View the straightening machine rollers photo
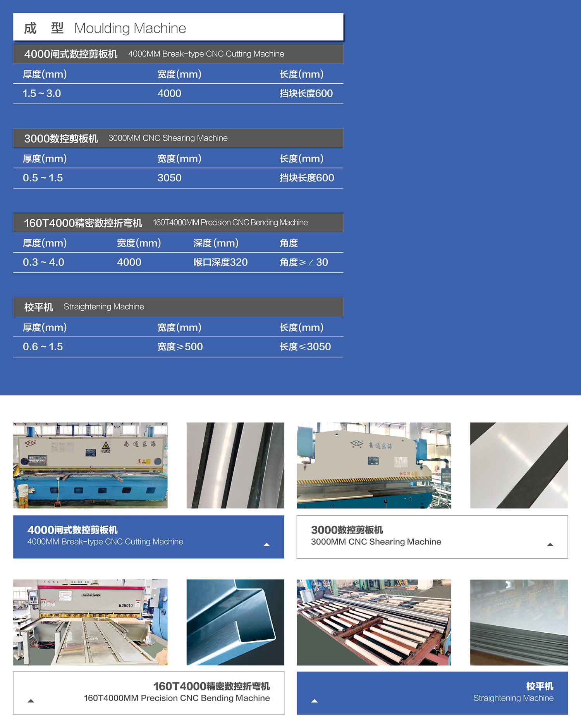The image size is (581, 728). tap(374, 622)
